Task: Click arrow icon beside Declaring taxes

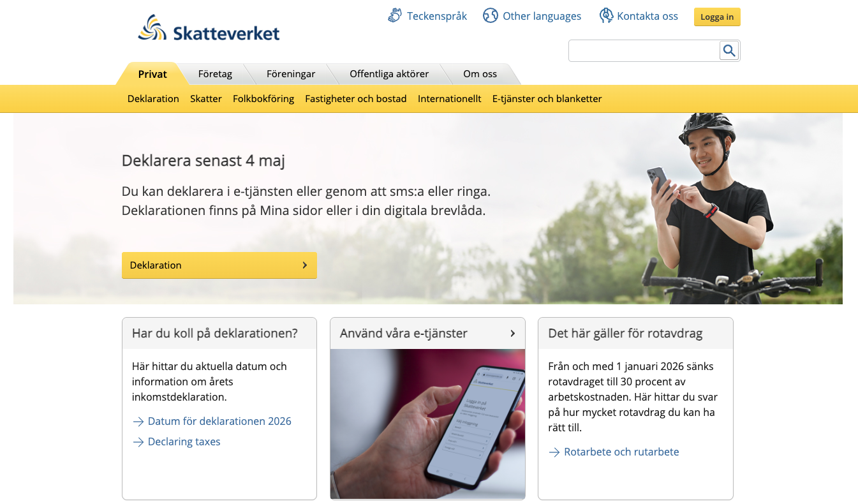Action: 138,442
